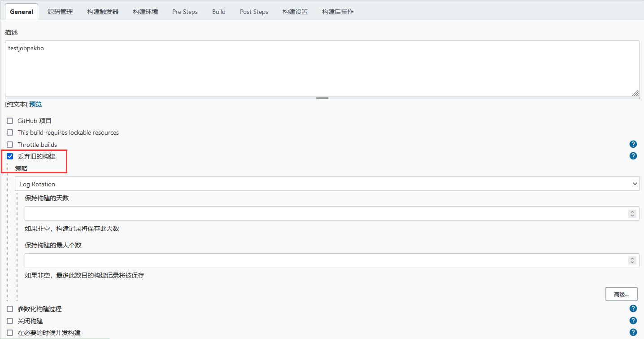Viewport: 644px width, 339px height.
Task: Uncheck the 丢弃旧的构建 checkbox
Action: point(10,156)
